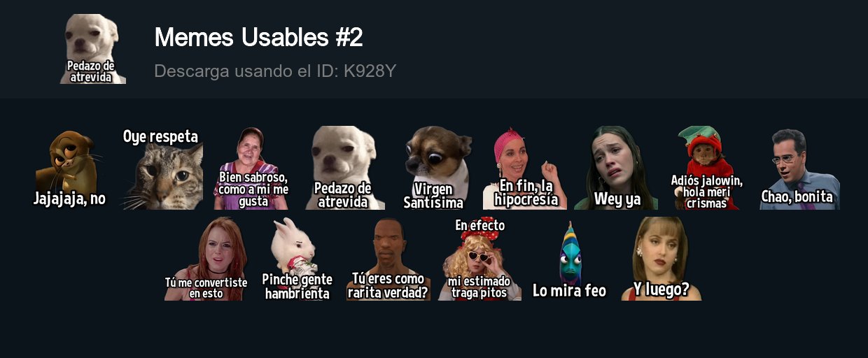Click the 'Y luego?' woman sticker
This screenshot has height=358, width=868.
pyautogui.click(x=661, y=259)
